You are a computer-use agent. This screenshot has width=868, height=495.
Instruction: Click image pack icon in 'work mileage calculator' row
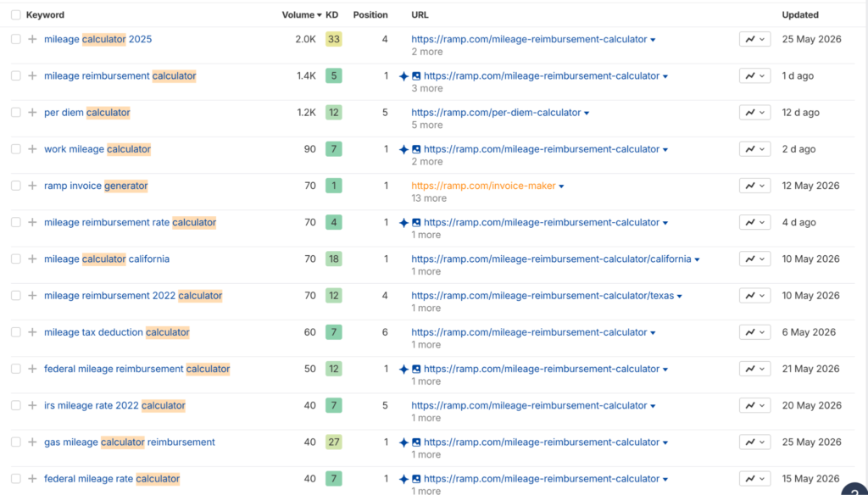(416, 149)
